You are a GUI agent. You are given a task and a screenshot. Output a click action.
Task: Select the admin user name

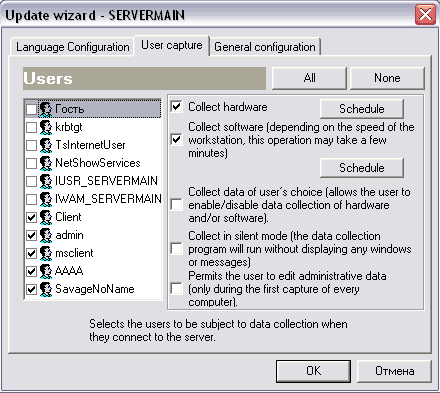(69, 235)
